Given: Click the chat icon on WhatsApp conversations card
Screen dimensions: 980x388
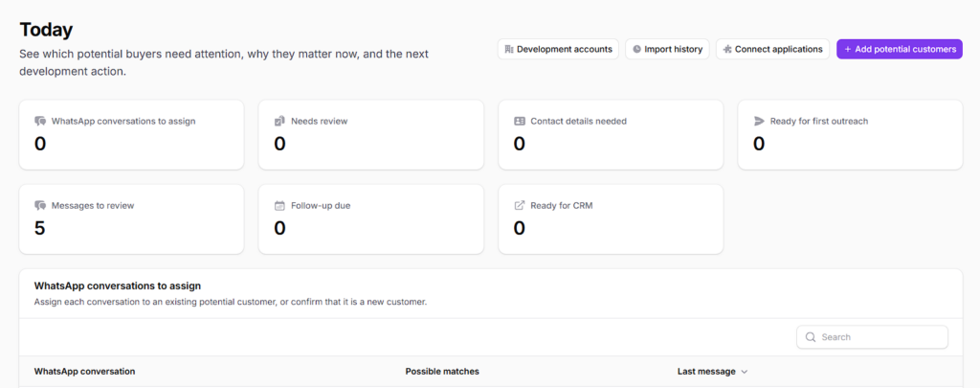Looking at the screenshot, I should click(x=40, y=121).
